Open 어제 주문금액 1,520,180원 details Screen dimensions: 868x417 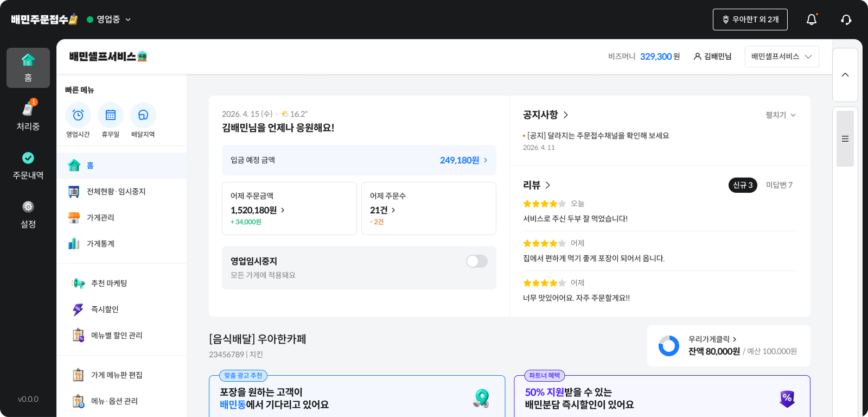[x=289, y=208]
